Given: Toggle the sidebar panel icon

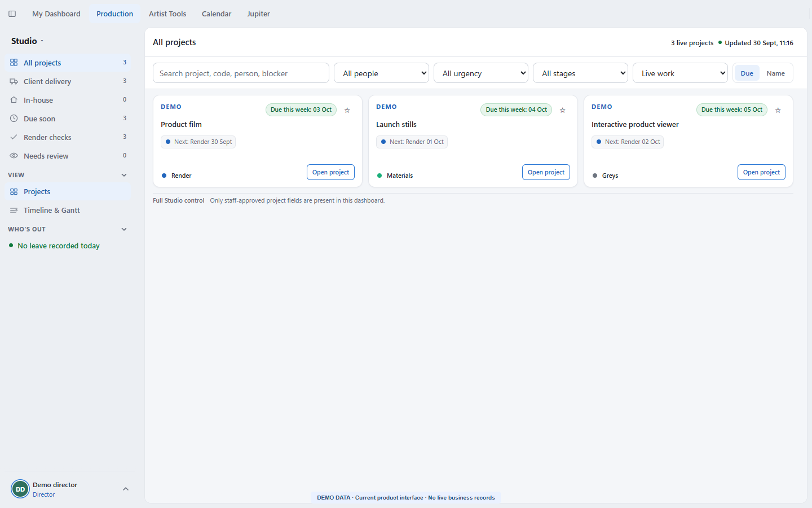Looking at the screenshot, I should [x=12, y=14].
